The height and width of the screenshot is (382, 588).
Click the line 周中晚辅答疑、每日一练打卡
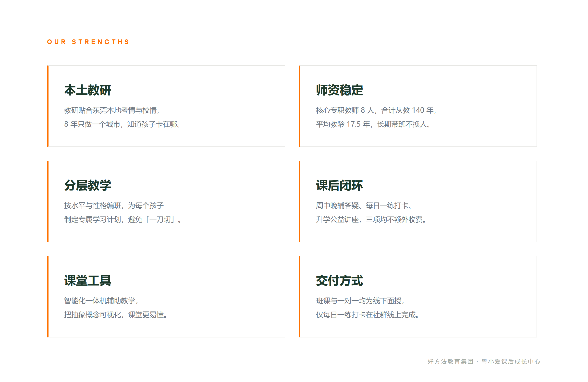pyautogui.click(x=364, y=205)
